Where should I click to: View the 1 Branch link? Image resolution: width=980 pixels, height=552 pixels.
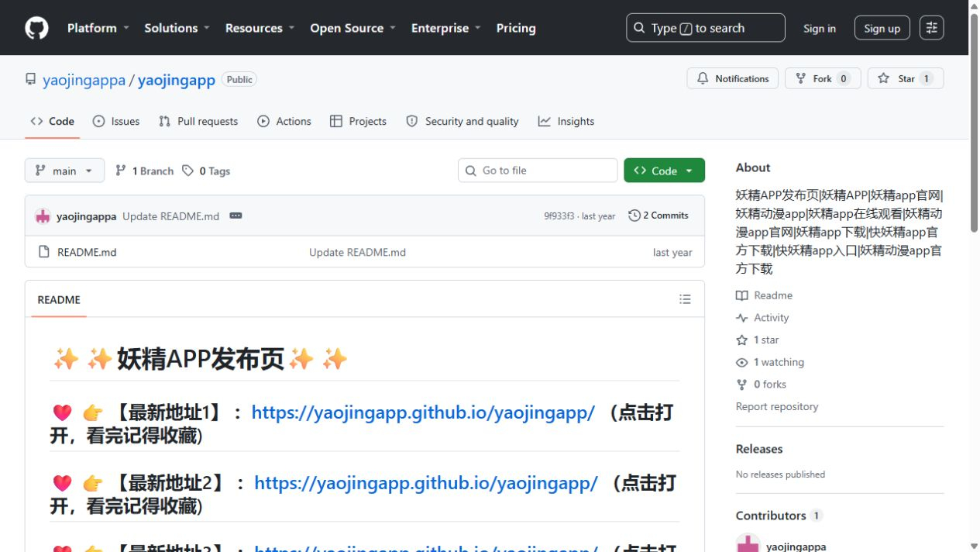coord(145,171)
